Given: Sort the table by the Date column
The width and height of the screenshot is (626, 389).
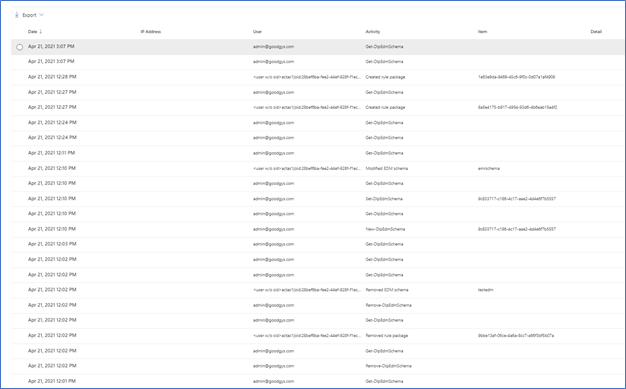Looking at the screenshot, I should [35, 32].
